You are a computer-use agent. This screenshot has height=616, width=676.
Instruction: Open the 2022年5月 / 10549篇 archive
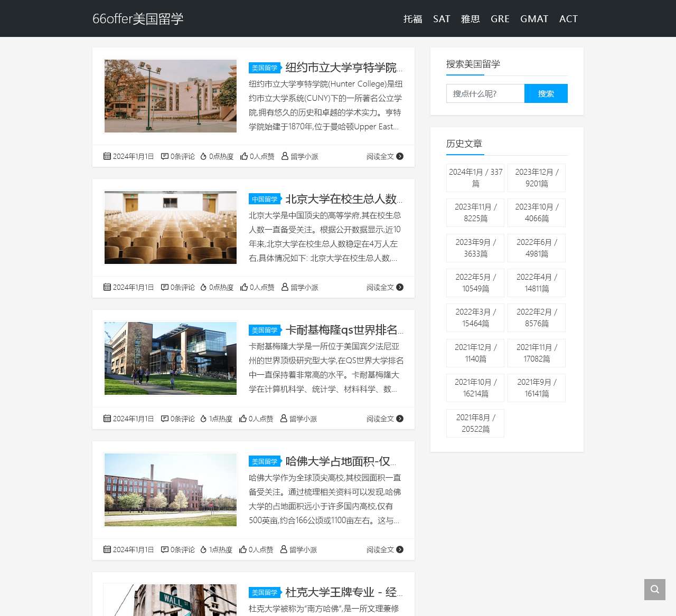[475, 283]
